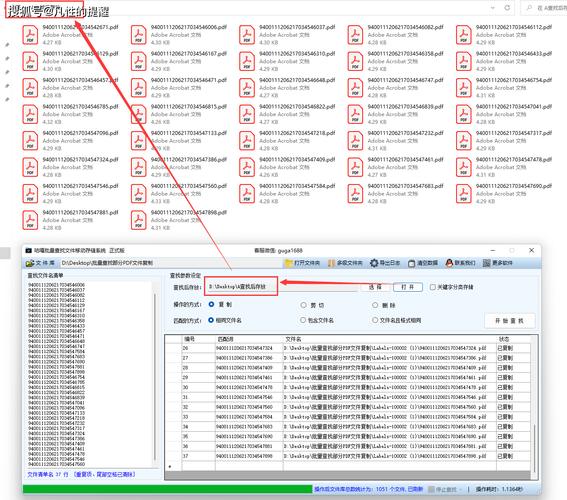Click the 打开 button beside save path
This screenshot has height=500, width=567.
(x=408, y=287)
